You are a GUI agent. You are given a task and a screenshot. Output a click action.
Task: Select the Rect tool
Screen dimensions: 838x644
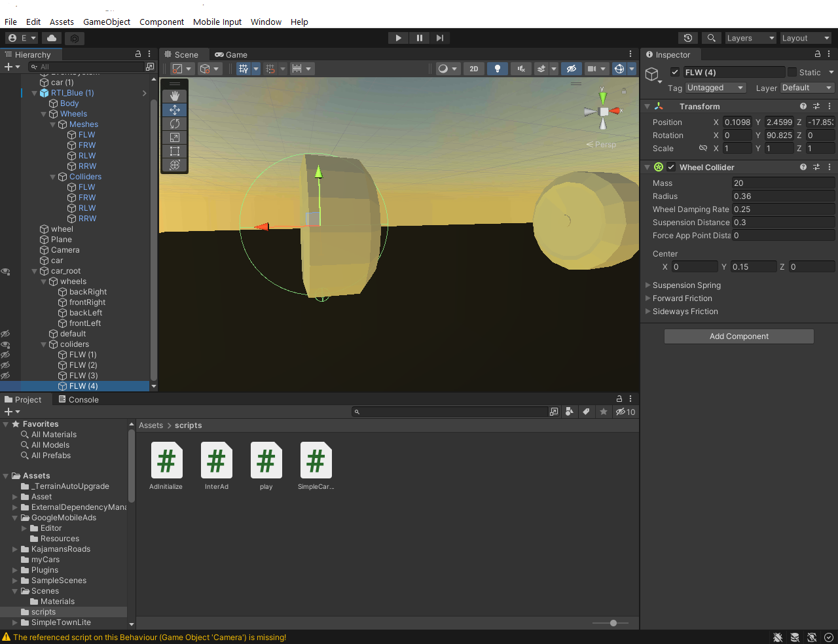[x=175, y=151]
